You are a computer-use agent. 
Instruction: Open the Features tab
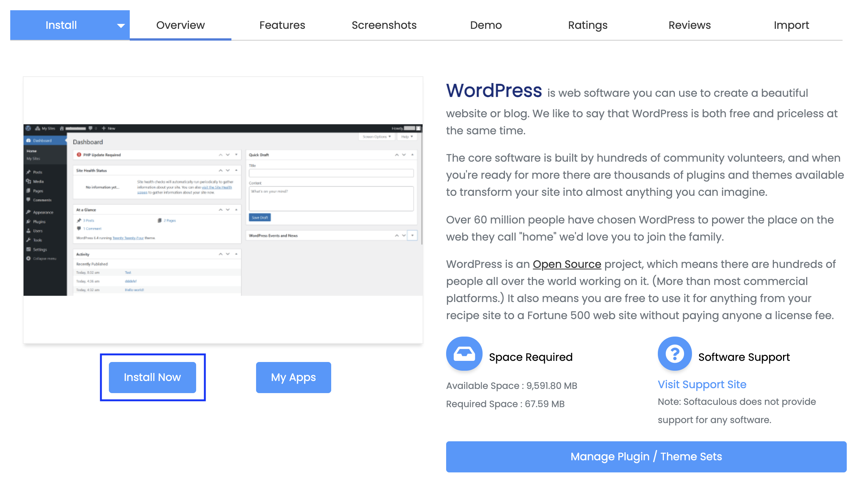click(282, 25)
